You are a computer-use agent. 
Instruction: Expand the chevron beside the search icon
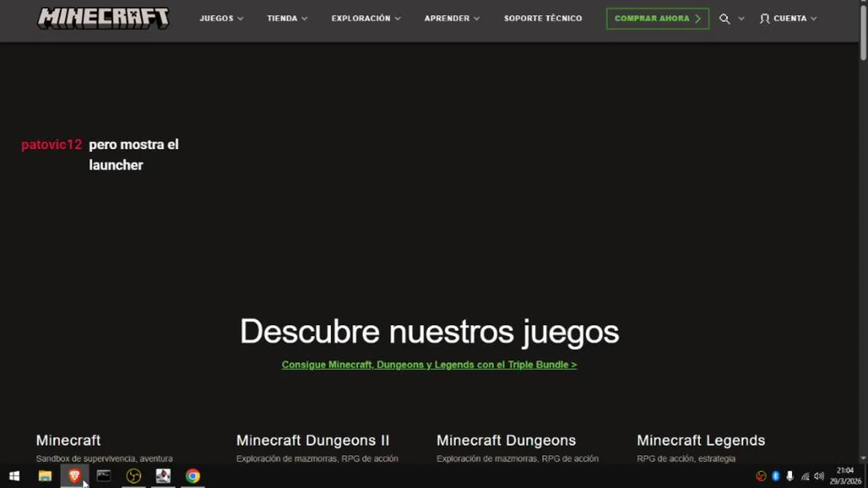click(741, 19)
